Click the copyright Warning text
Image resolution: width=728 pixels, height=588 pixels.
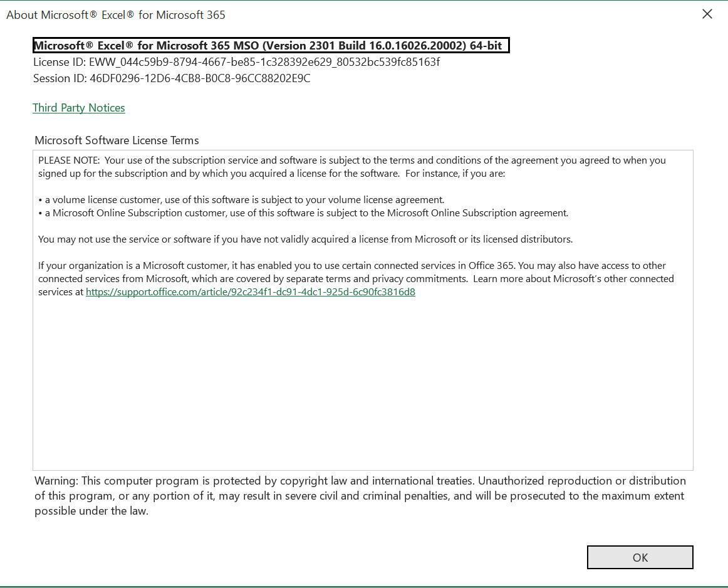[x=360, y=496]
